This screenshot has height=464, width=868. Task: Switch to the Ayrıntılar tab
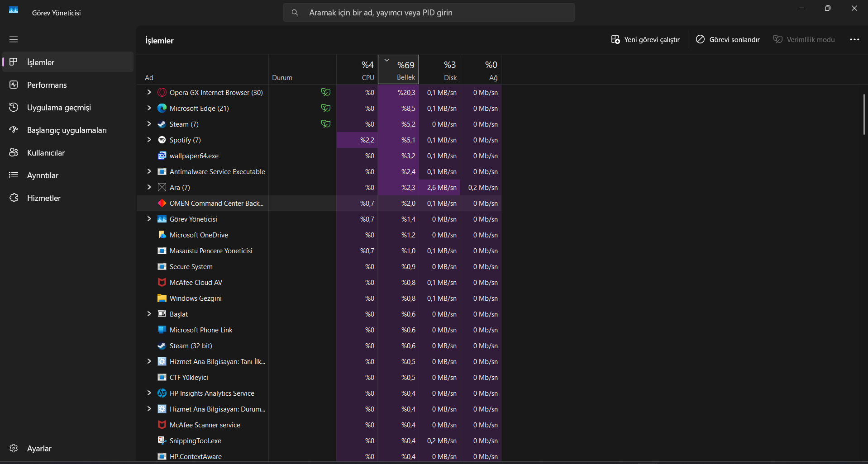(68, 175)
